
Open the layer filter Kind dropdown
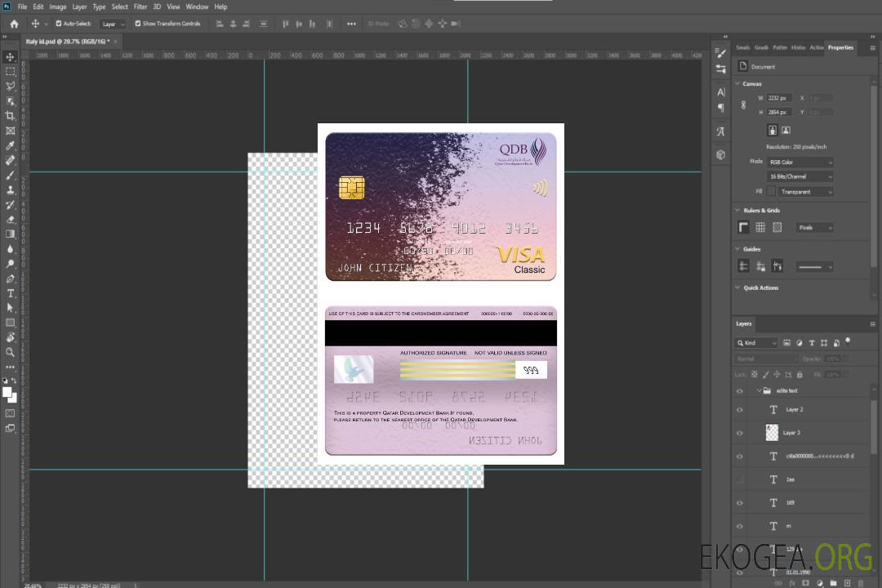point(756,343)
